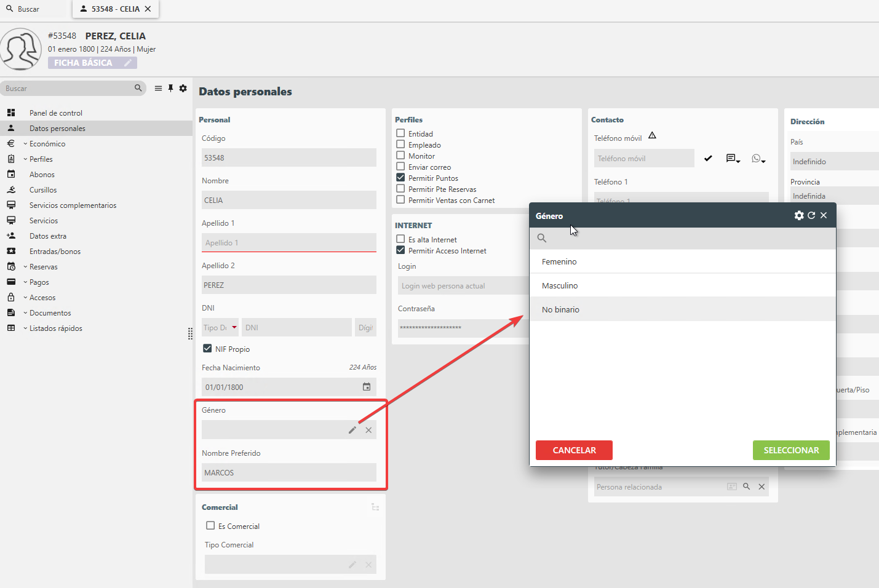
Task: Expand the Reservas section
Action: pos(43,267)
